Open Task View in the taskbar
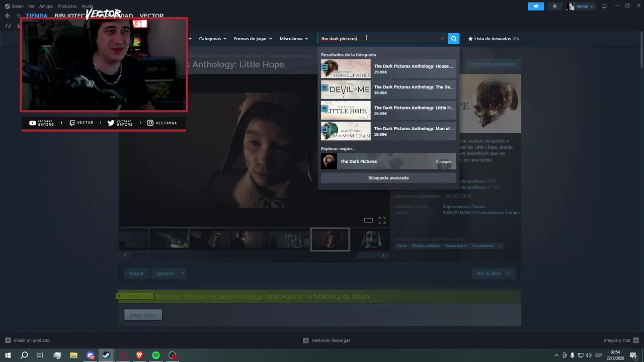This screenshot has width=644, height=362. [40, 355]
